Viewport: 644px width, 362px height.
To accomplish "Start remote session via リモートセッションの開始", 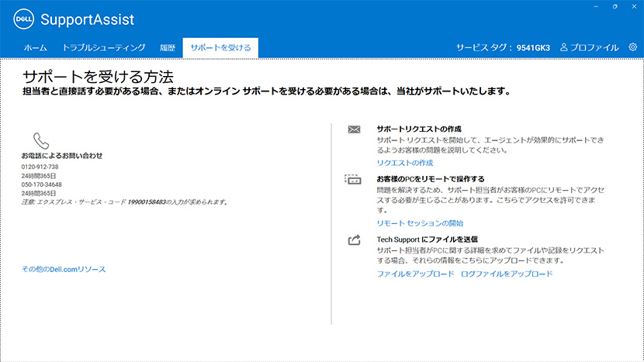I will tap(420, 223).
